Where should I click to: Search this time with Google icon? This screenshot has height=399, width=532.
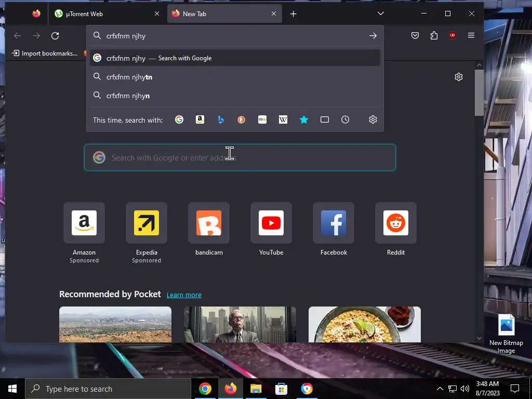[x=179, y=119]
